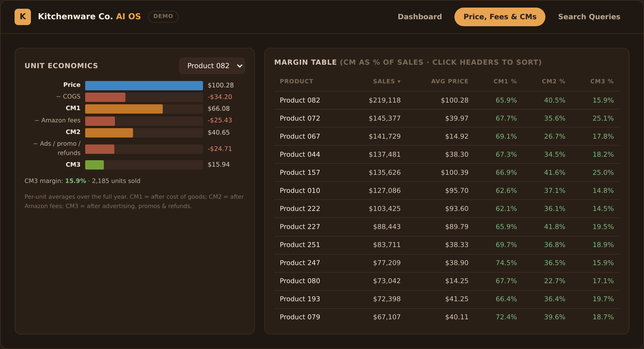Click the COGS red bar

105,97
